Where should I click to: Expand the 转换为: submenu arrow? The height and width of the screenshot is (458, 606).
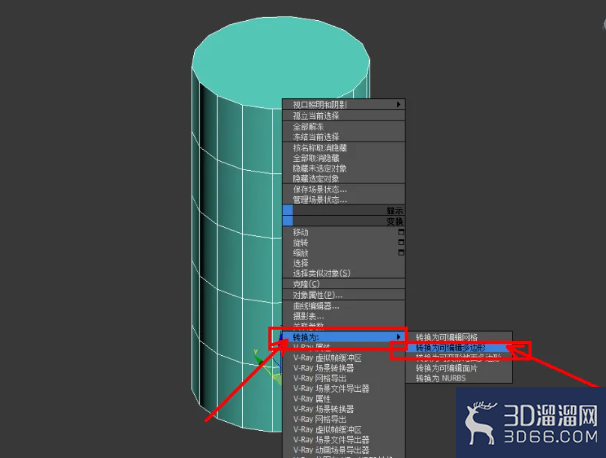[x=398, y=337]
